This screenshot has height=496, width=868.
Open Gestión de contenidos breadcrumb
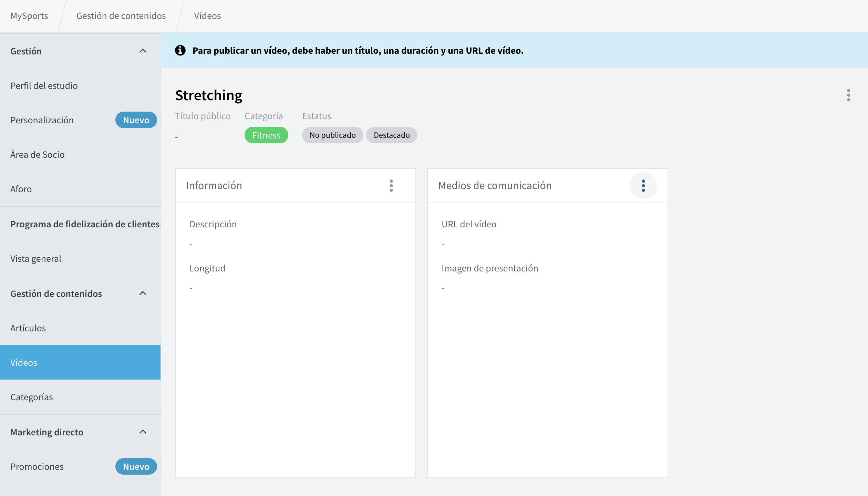pyautogui.click(x=121, y=16)
